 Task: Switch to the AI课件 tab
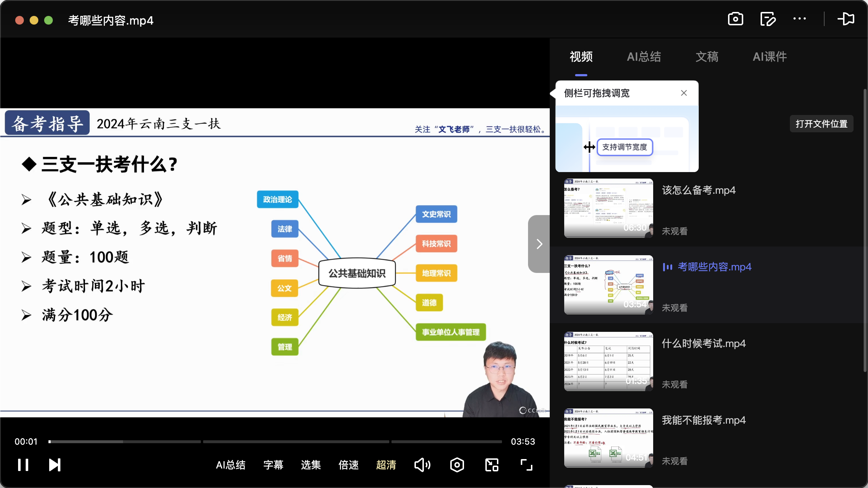tap(770, 57)
